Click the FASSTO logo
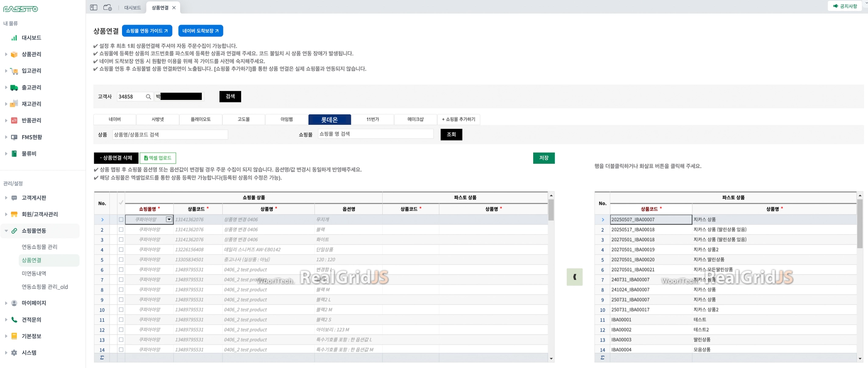Viewport: 868px width, 368px height. point(20,9)
